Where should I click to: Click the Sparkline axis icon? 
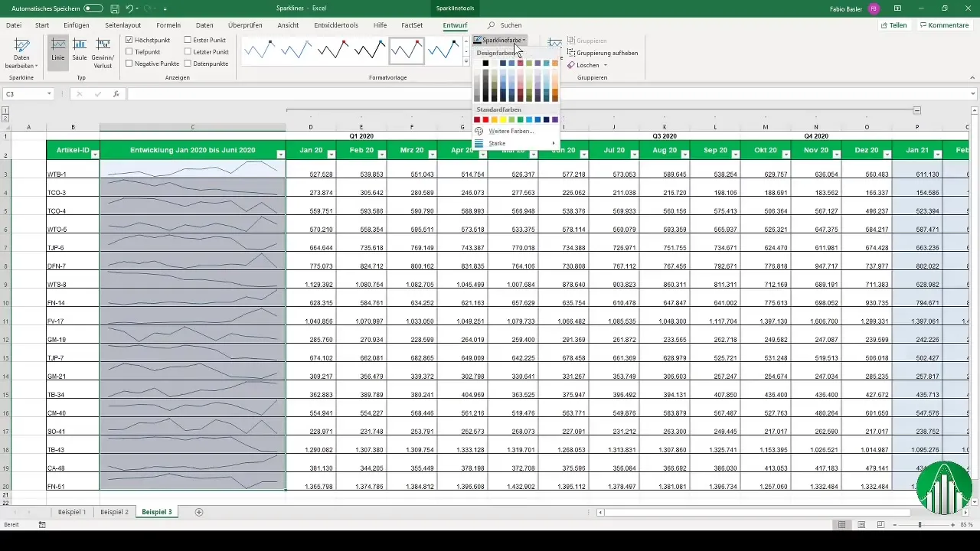tap(554, 44)
